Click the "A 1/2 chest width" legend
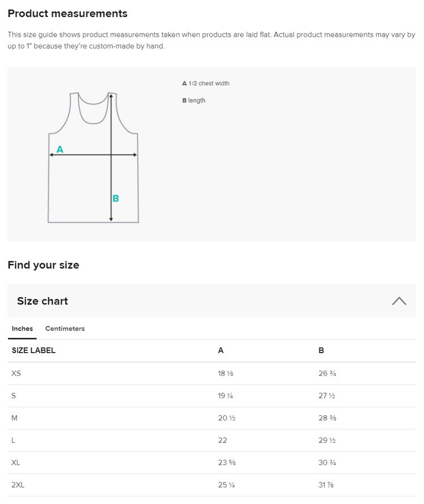This screenshot has height=504, width=424. click(206, 84)
